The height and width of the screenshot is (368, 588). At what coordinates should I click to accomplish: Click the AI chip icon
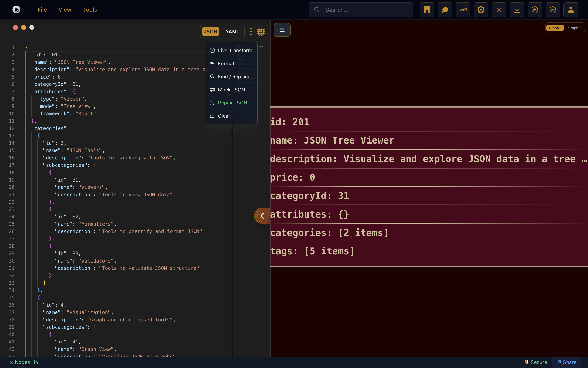[x=261, y=32]
